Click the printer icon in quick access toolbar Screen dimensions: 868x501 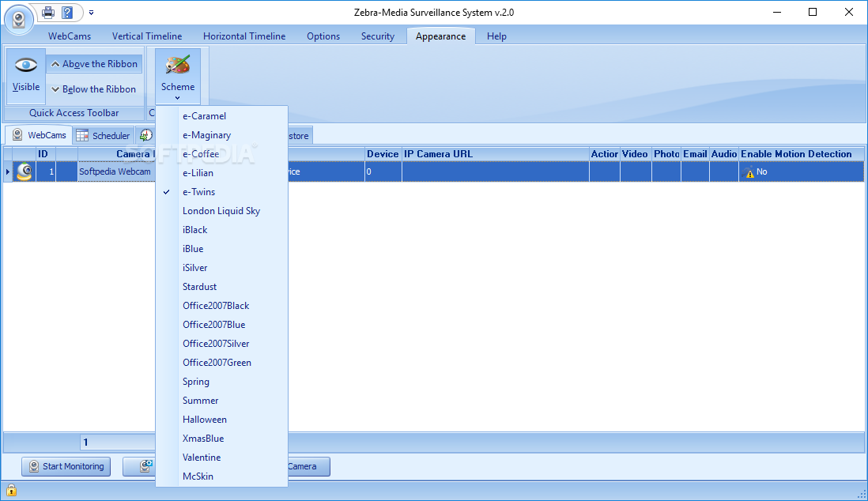48,12
